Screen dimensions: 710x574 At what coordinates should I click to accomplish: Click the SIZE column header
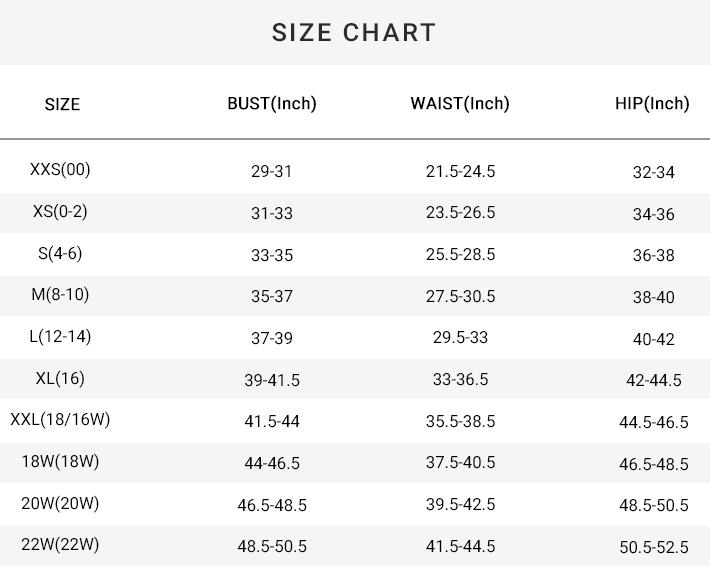62,104
